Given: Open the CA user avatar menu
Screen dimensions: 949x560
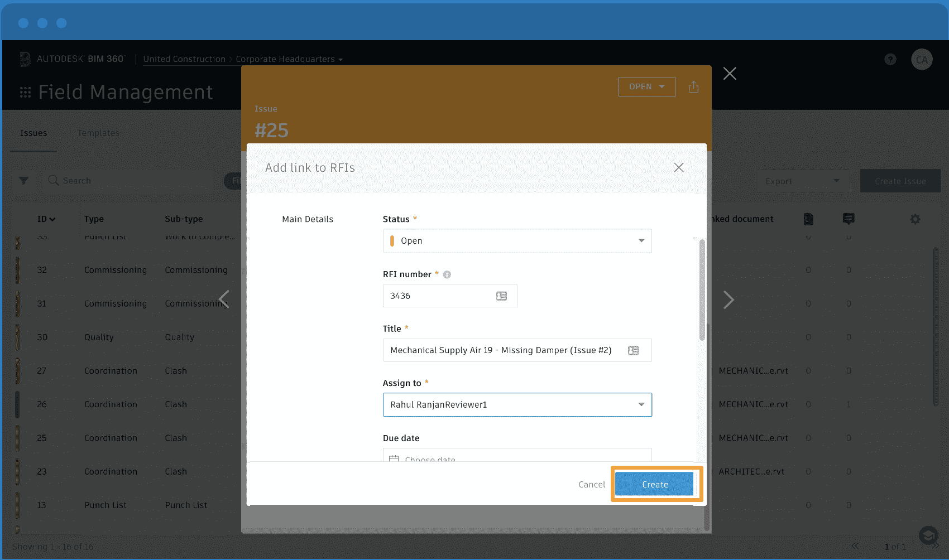Looking at the screenshot, I should [922, 59].
